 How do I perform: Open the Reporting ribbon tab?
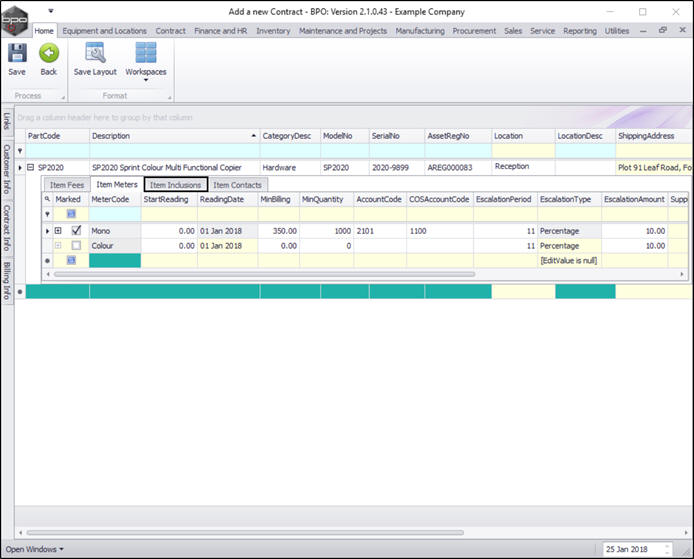point(580,31)
